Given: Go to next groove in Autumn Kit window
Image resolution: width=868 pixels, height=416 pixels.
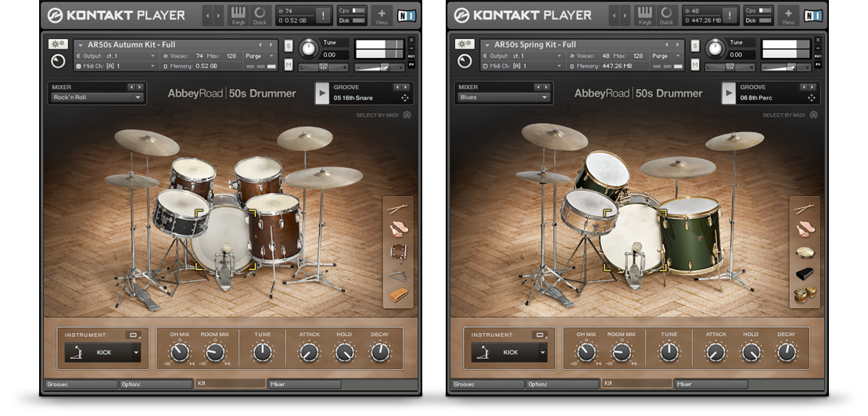Looking at the screenshot, I should (x=407, y=88).
